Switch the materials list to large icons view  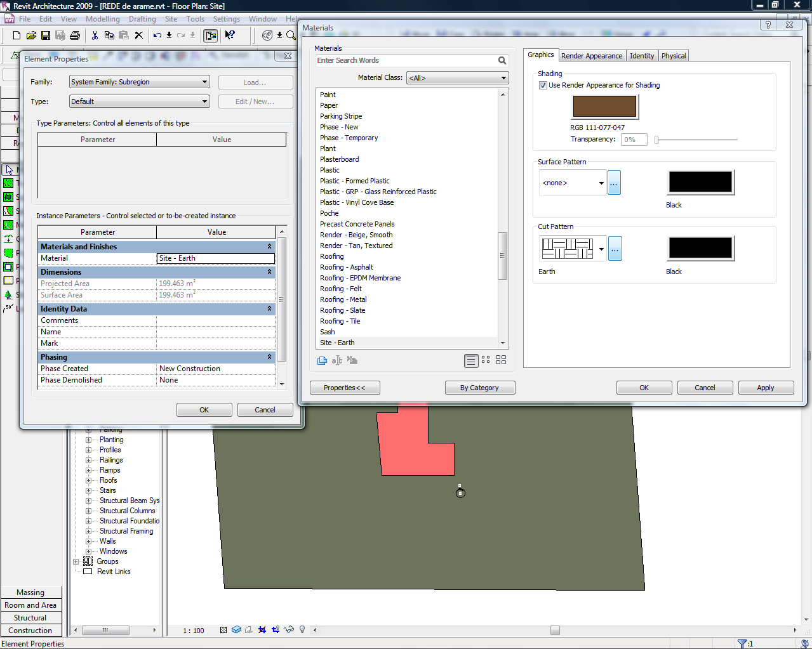point(501,360)
